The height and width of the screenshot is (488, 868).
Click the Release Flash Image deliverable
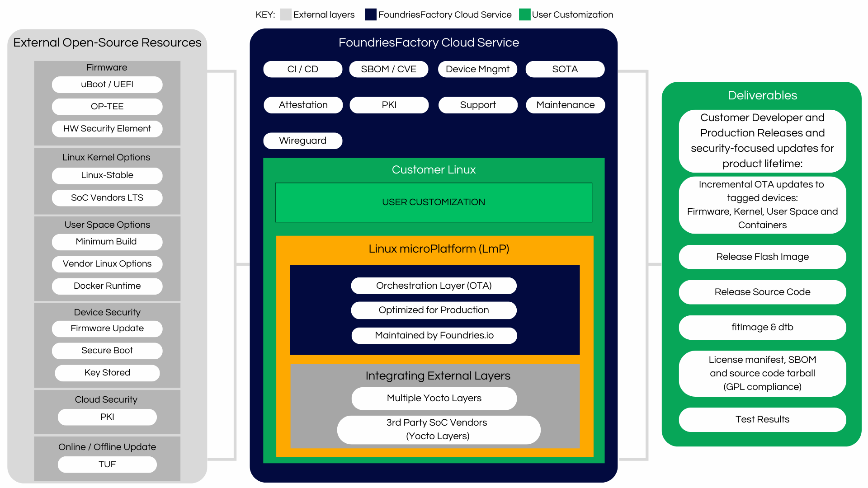tap(762, 257)
